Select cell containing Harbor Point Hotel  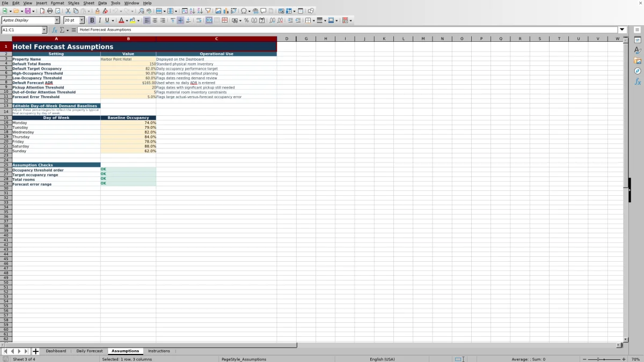128,60
